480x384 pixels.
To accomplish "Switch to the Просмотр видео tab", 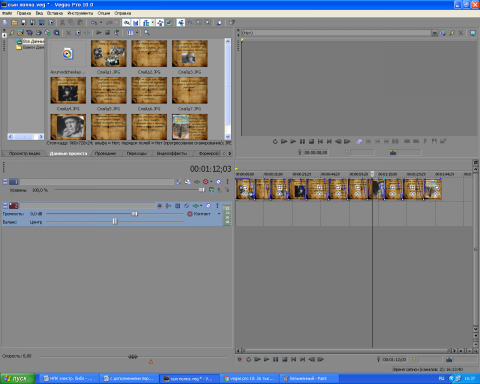I will pyautogui.click(x=24, y=153).
